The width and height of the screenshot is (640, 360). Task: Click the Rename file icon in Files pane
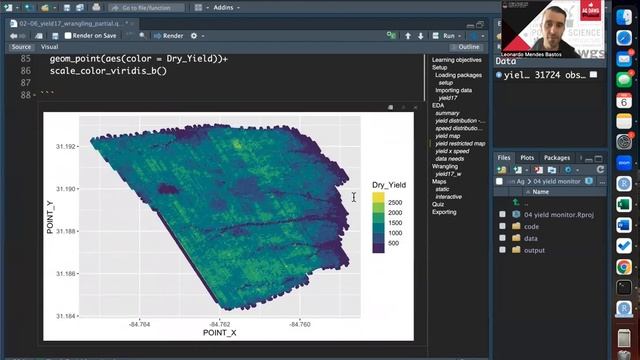point(552,170)
